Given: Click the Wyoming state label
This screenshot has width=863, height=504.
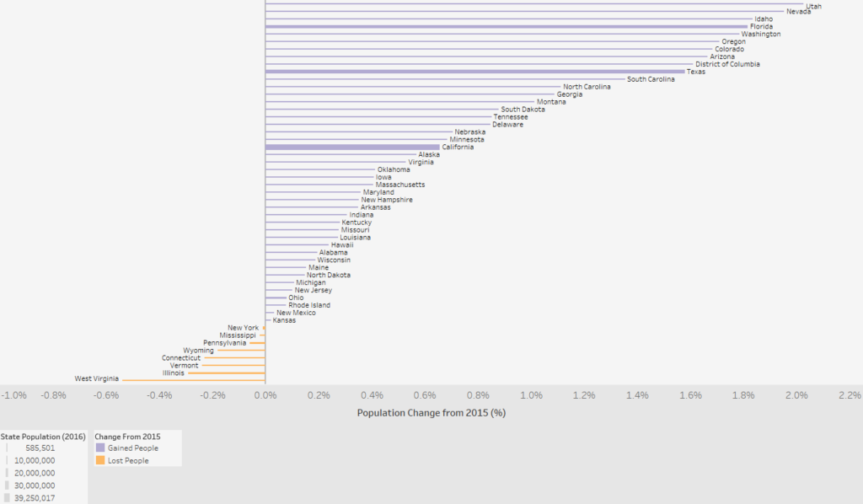Looking at the screenshot, I should [x=199, y=351].
